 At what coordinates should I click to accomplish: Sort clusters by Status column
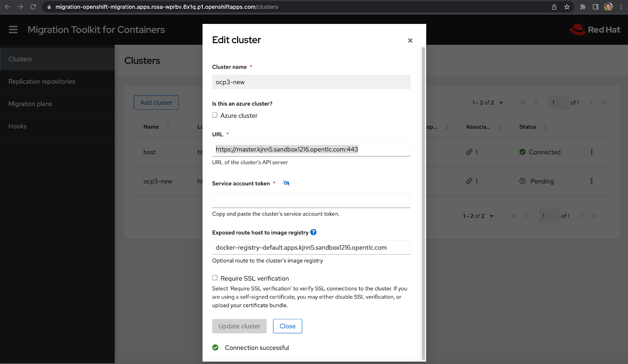[545, 127]
